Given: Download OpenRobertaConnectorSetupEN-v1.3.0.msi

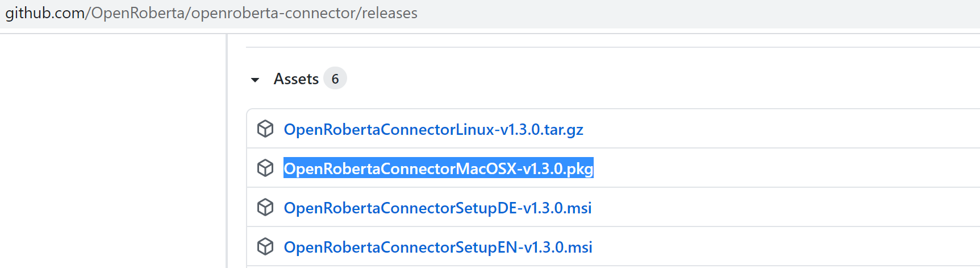Looking at the screenshot, I should [x=438, y=248].
